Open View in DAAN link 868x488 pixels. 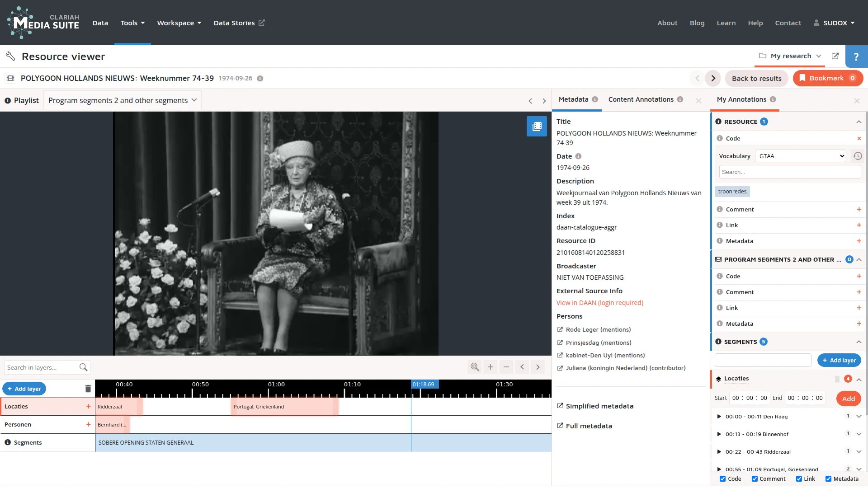[599, 303]
